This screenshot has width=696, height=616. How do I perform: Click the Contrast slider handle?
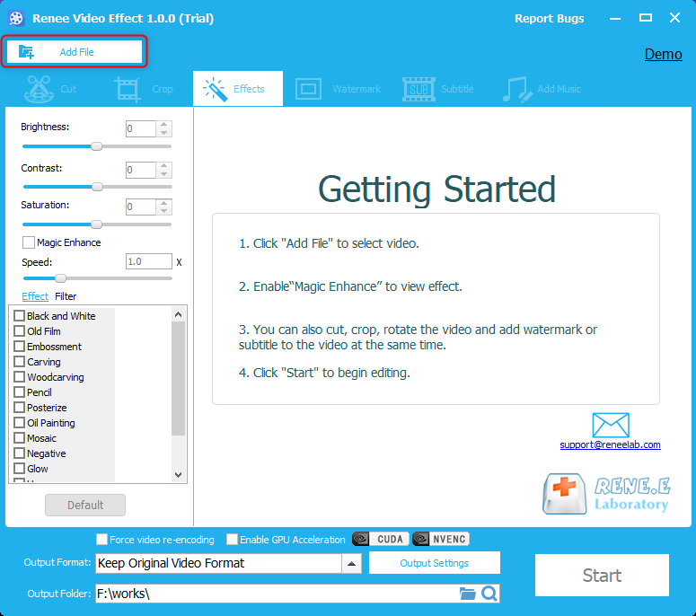coord(97,187)
